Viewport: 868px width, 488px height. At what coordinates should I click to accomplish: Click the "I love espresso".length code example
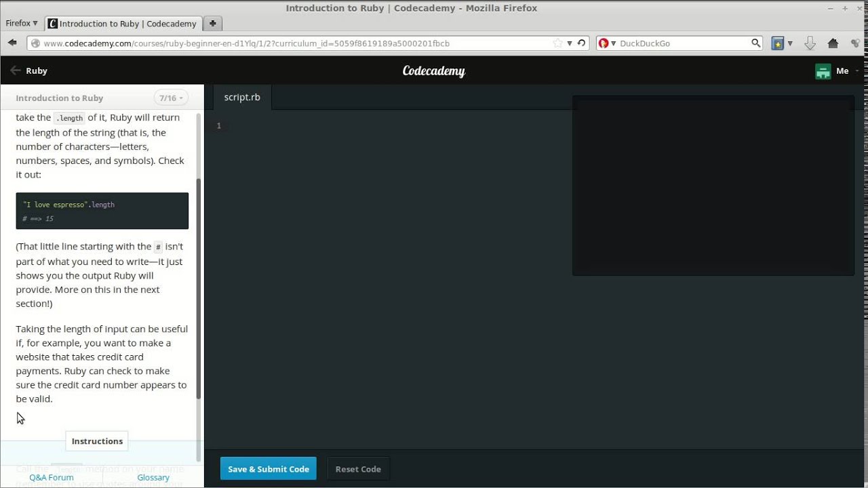[x=68, y=205]
